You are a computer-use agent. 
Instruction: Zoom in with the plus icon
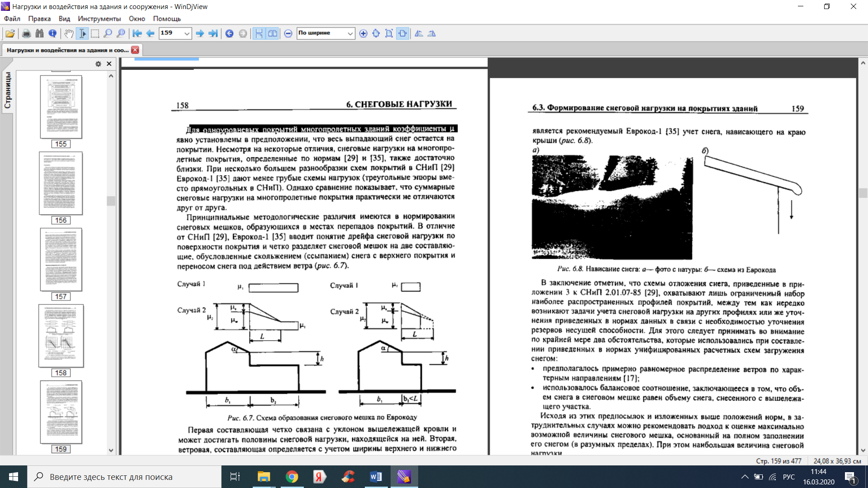tap(363, 33)
